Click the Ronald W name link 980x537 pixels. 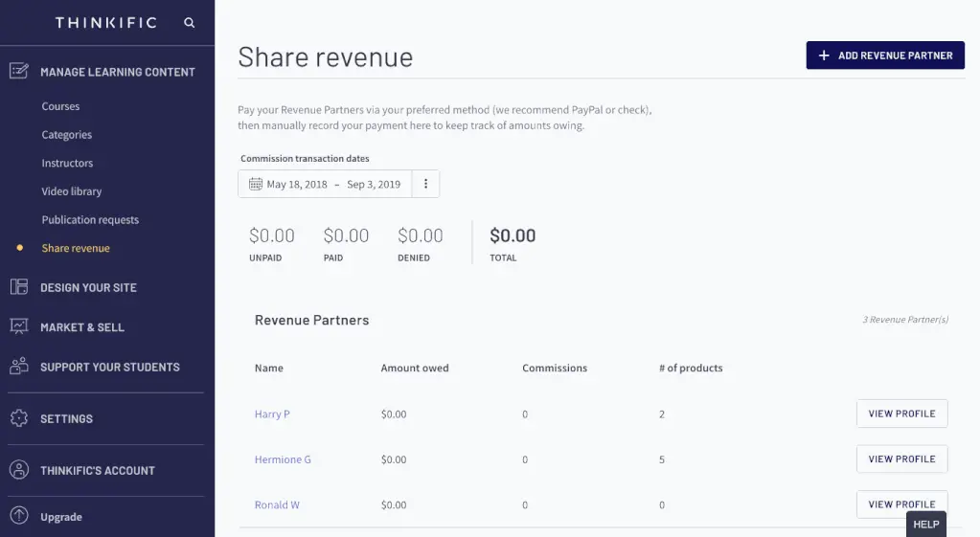(277, 504)
